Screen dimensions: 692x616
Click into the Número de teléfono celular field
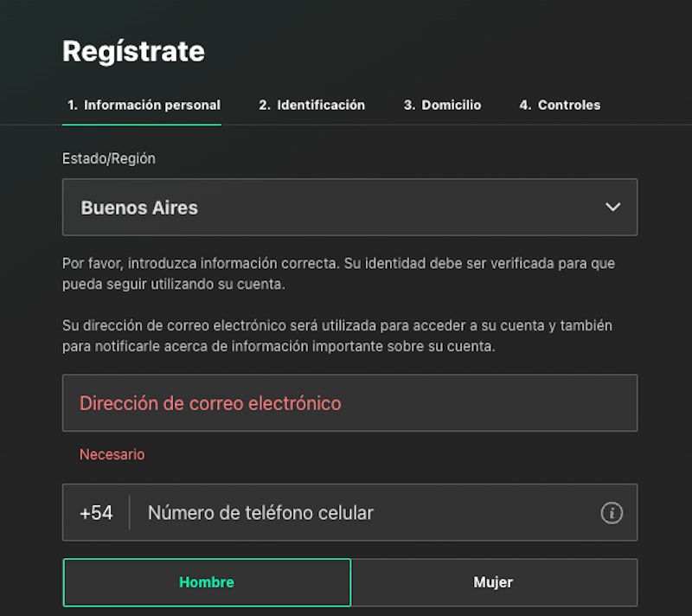[363, 513]
